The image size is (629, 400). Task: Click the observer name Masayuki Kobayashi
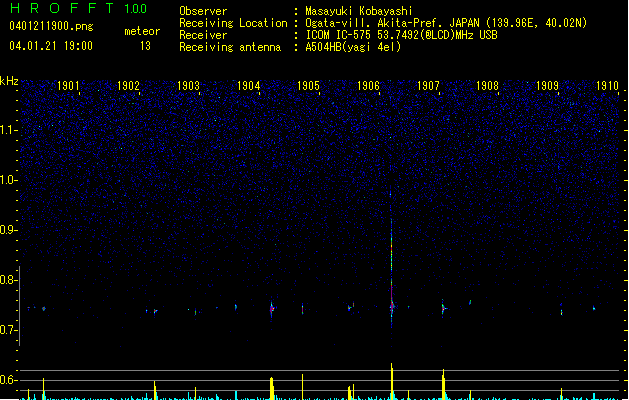[359, 11]
